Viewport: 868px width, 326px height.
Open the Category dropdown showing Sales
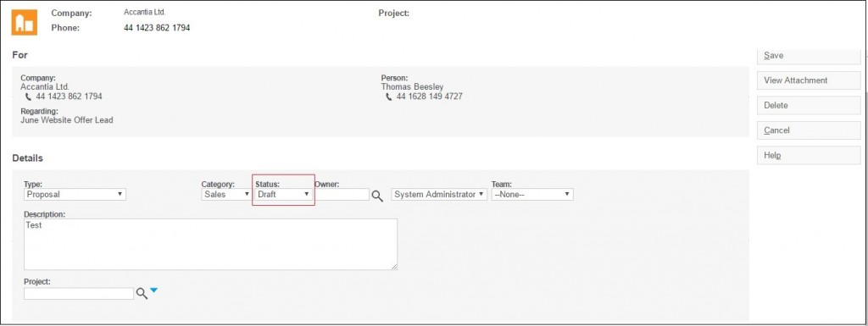click(x=226, y=195)
